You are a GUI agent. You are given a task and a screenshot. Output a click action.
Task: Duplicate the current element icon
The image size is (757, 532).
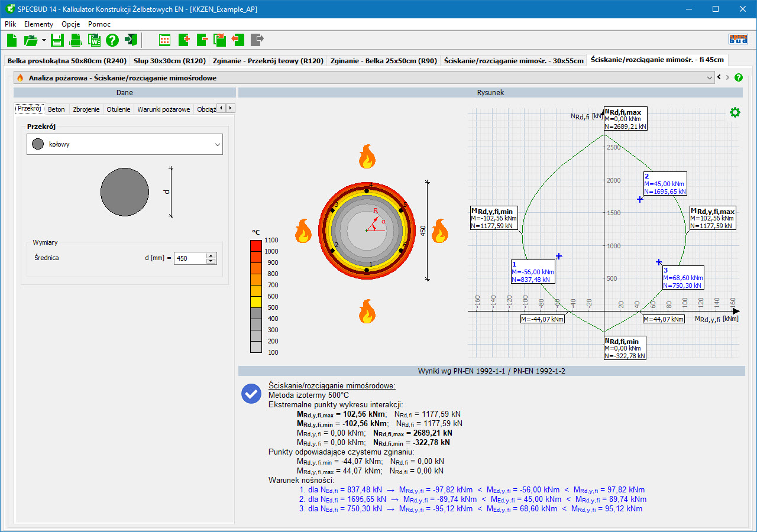tap(220, 40)
